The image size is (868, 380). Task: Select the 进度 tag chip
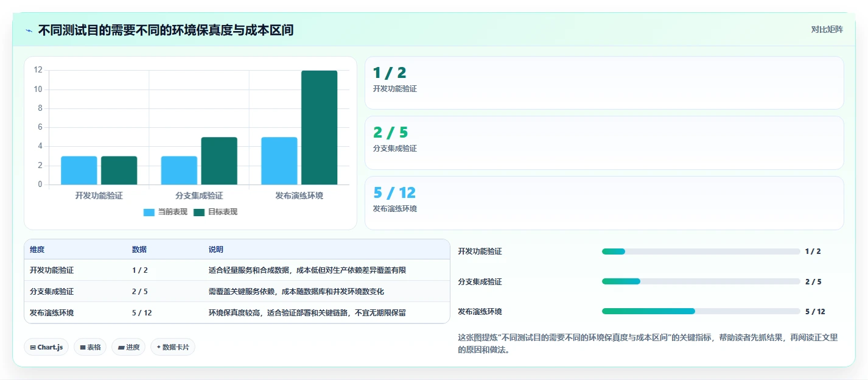tap(128, 347)
